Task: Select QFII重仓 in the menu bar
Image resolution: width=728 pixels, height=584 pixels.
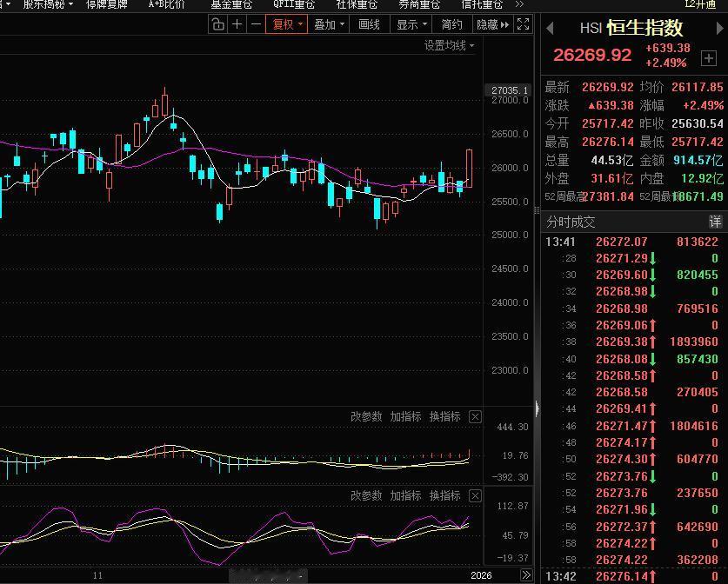Action: point(293,4)
